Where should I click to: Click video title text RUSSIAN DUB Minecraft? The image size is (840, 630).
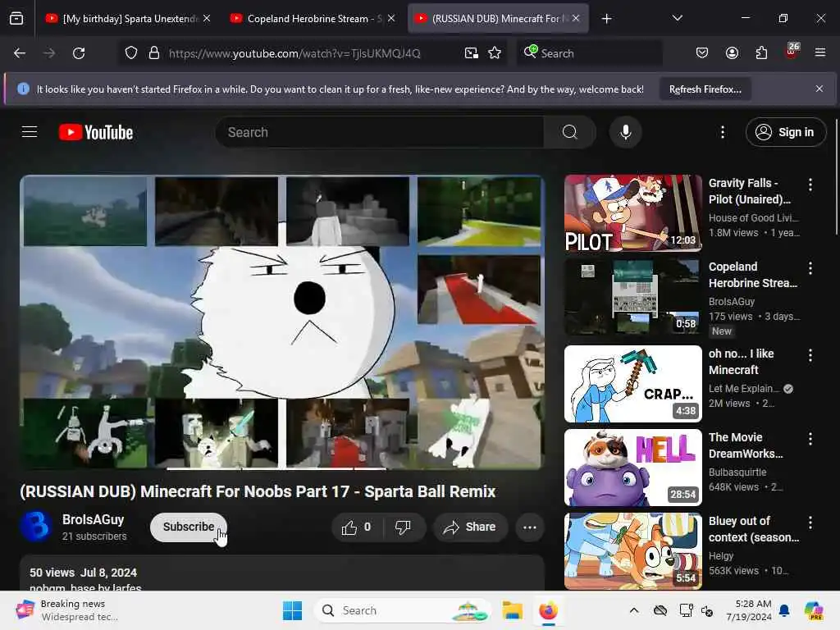click(258, 492)
